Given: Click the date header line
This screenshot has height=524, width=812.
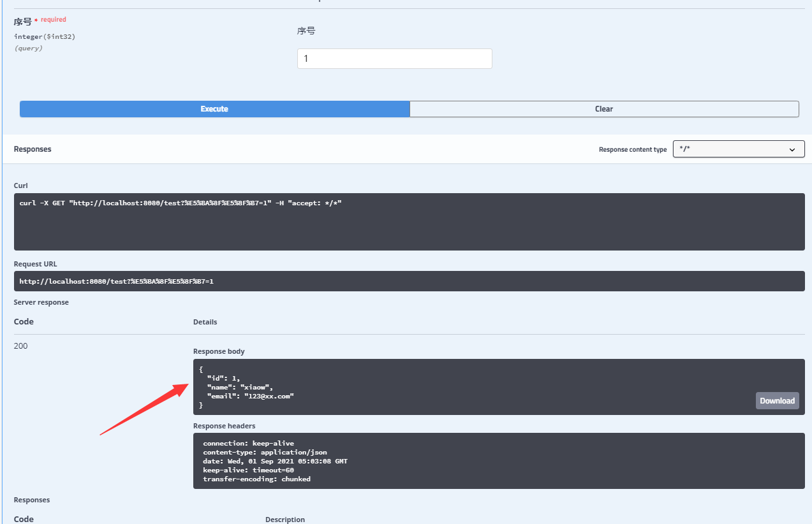Looking at the screenshot, I should tap(275, 461).
